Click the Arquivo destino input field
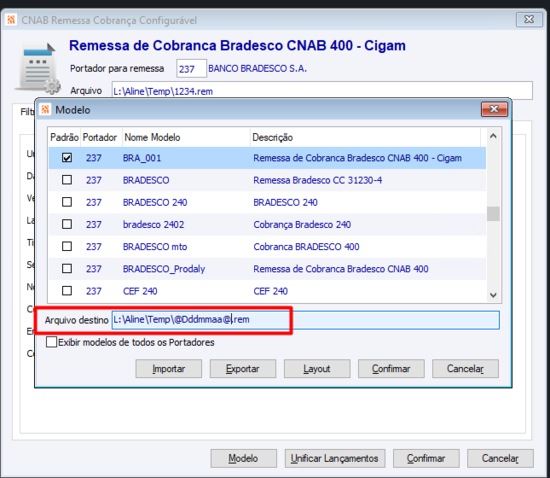Viewport: 550px width, 478px height. pyautogui.click(x=306, y=320)
